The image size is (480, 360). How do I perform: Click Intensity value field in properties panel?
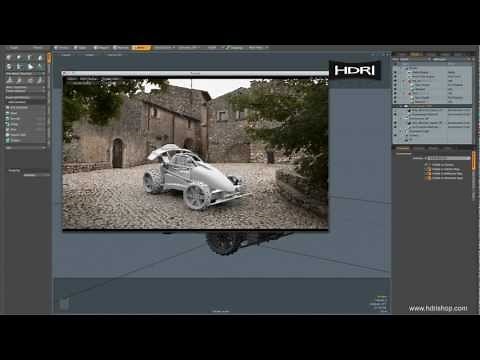click(449, 158)
